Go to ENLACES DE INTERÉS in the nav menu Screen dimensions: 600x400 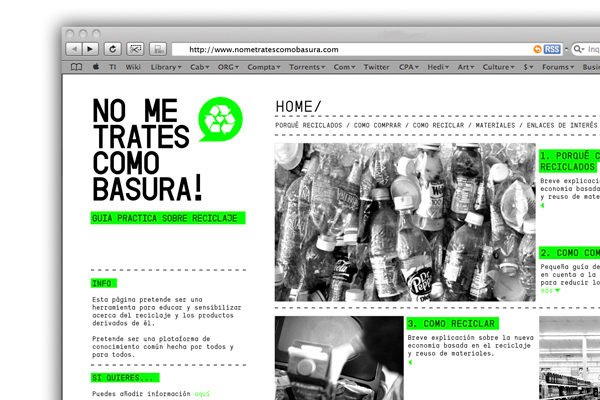click(x=562, y=125)
